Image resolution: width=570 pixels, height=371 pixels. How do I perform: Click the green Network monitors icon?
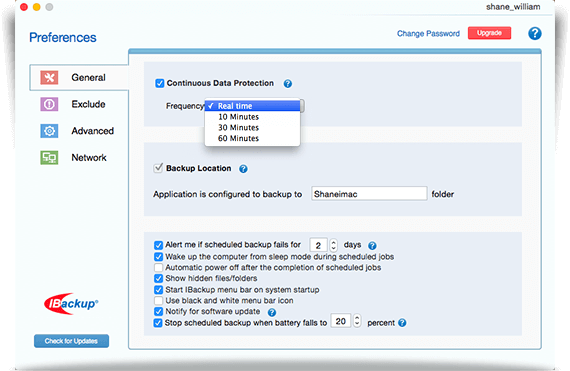(49, 158)
